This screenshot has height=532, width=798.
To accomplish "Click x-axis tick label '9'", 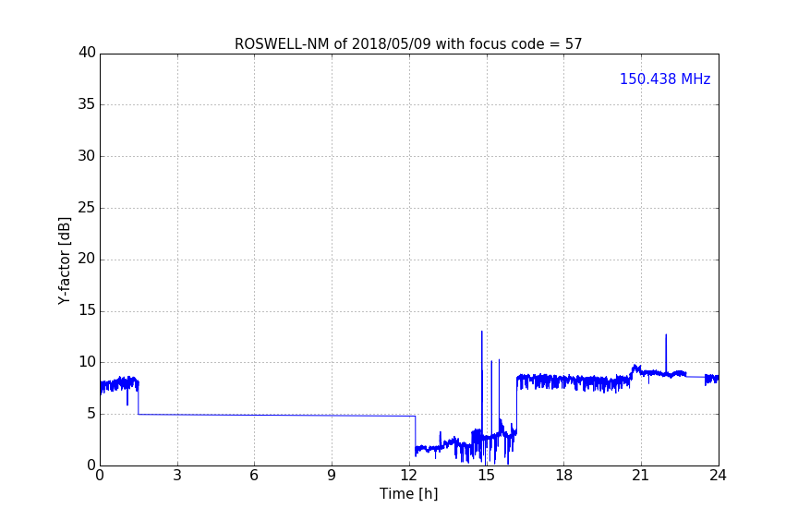I will pyautogui.click(x=332, y=476).
